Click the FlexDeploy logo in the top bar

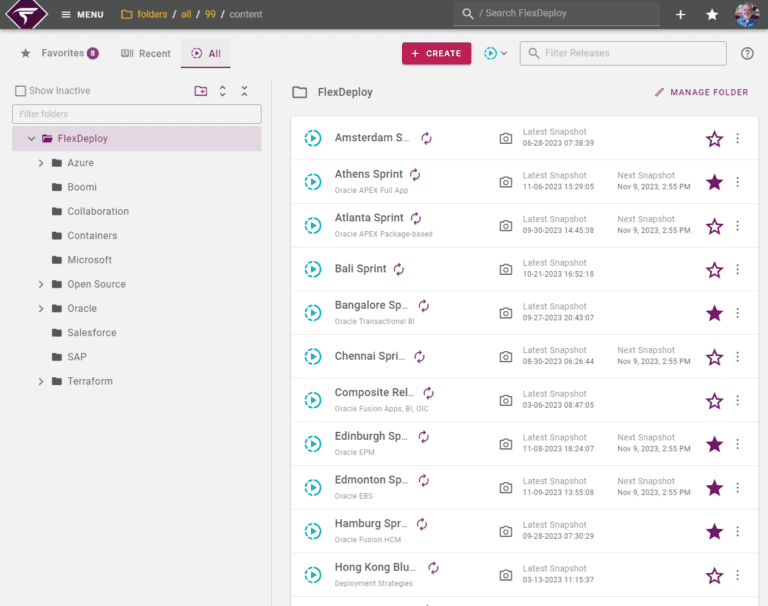pyautogui.click(x=26, y=14)
